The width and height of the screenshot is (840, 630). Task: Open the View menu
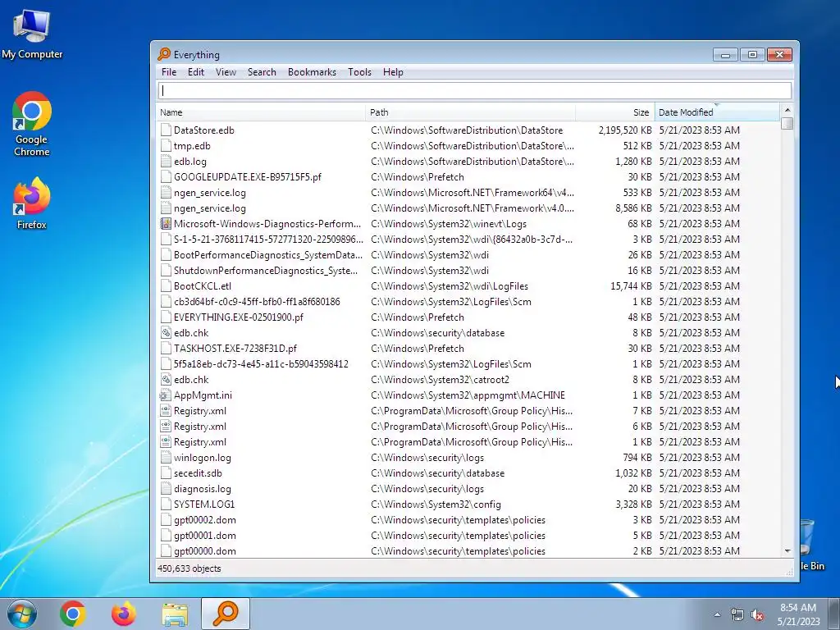tap(226, 72)
